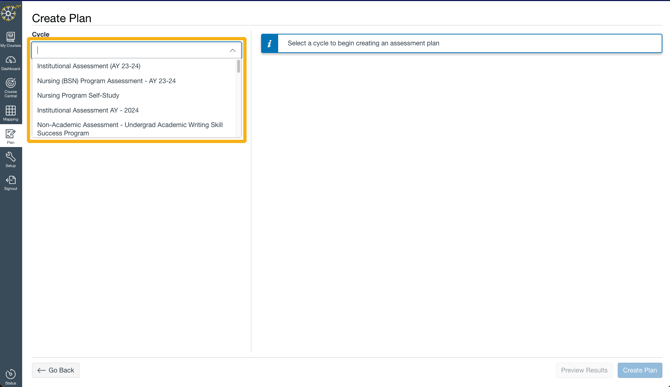
Task: Collapse the Cycle dropdown chevron
Action: (232, 50)
